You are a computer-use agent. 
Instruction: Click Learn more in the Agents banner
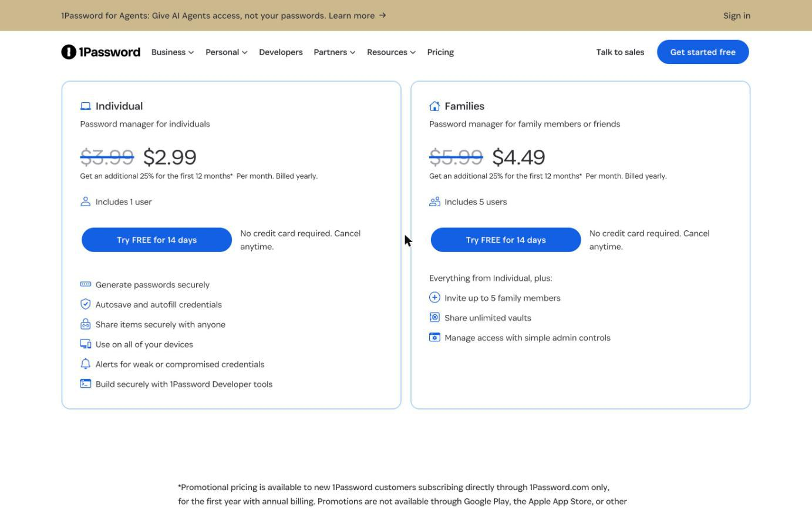358,16
